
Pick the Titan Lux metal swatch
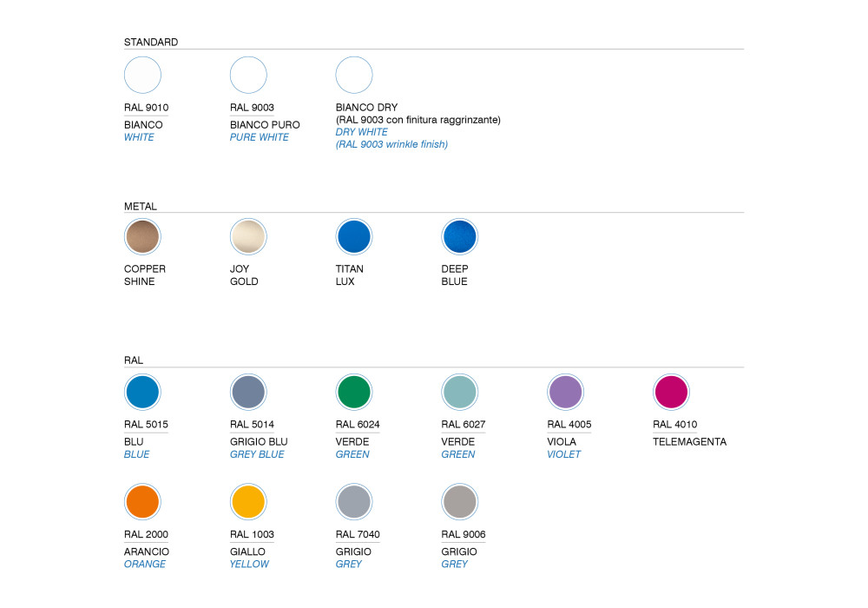click(x=354, y=236)
